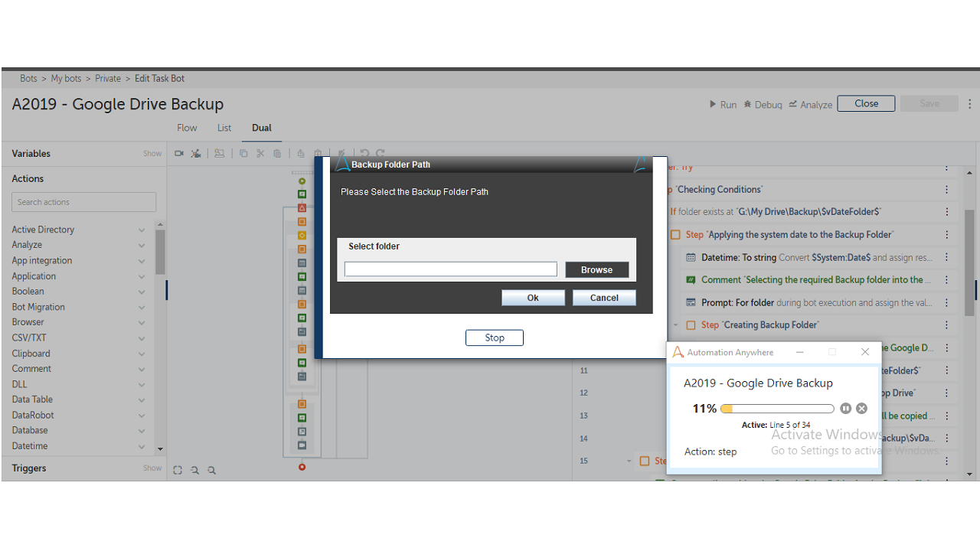The image size is (980, 551).
Task: Click the bot progress bar at 11%
Action: pos(777,409)
